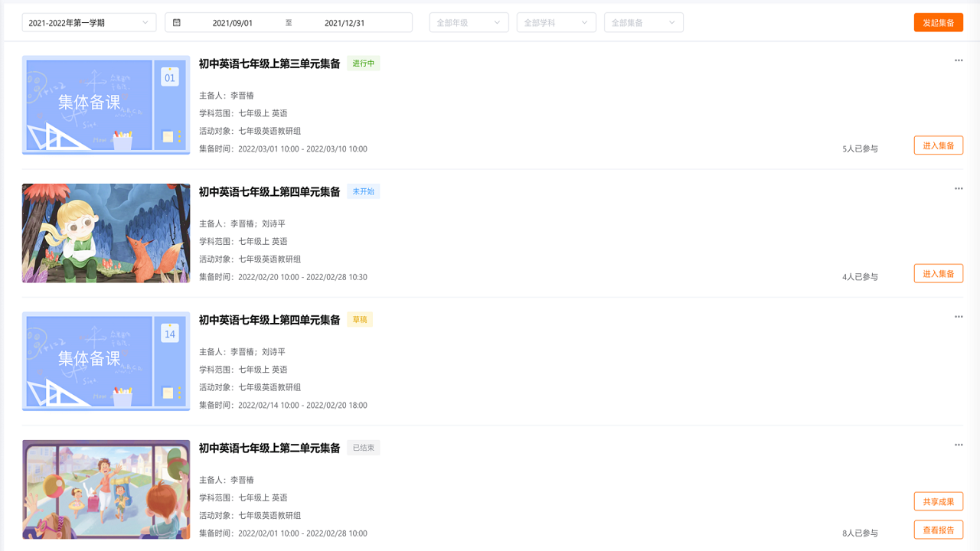Click the 发起集备 button

[x=938, y=22]
